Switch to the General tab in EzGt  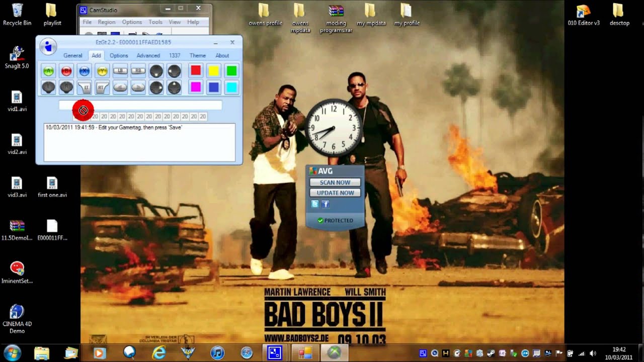pyautogui.click(x=72, y=55)
